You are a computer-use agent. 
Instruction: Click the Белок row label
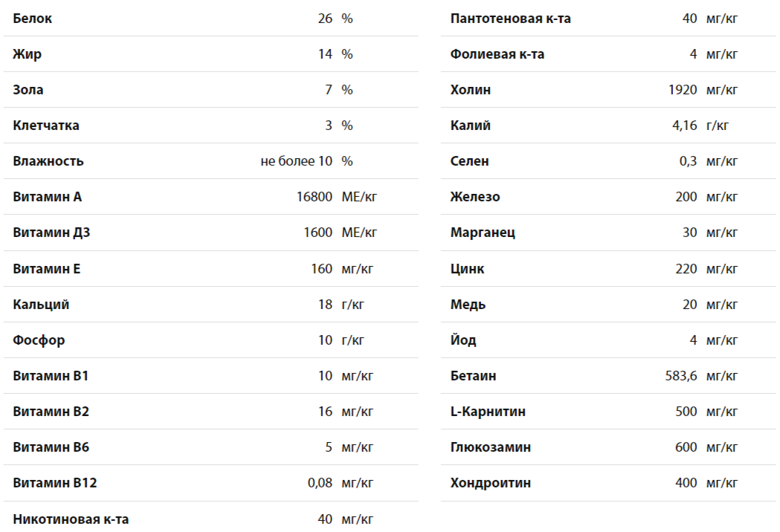[x=32, y=19]
